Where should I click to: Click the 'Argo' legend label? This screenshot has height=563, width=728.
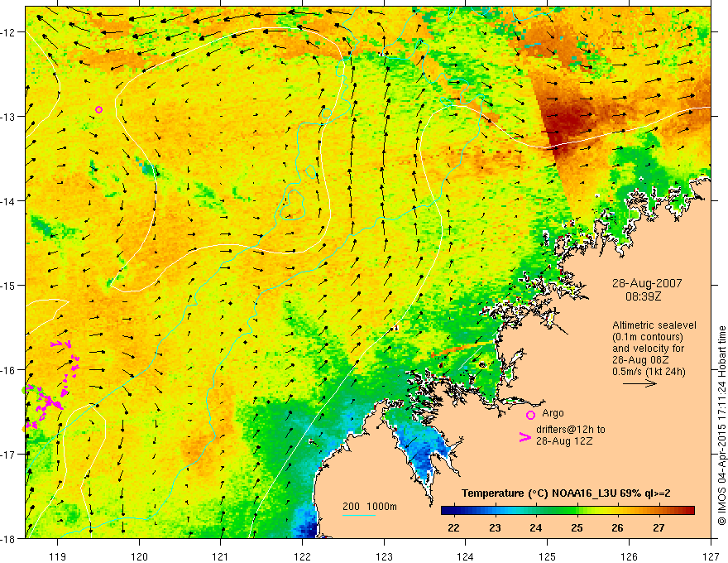point(553,413)
